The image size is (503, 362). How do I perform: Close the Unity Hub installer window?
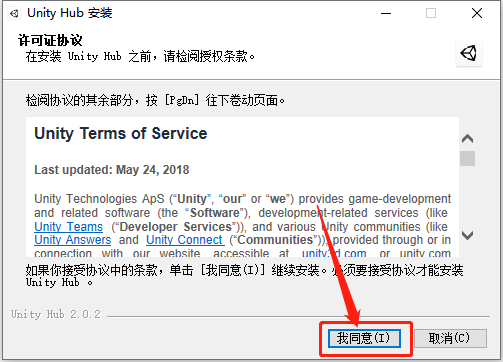(x=477, y=13)
